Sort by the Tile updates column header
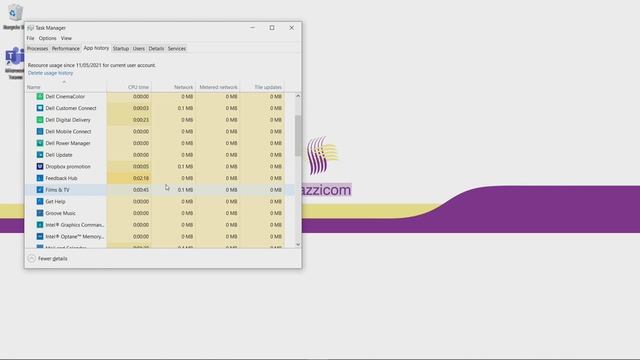 click(x=262, y=87)
